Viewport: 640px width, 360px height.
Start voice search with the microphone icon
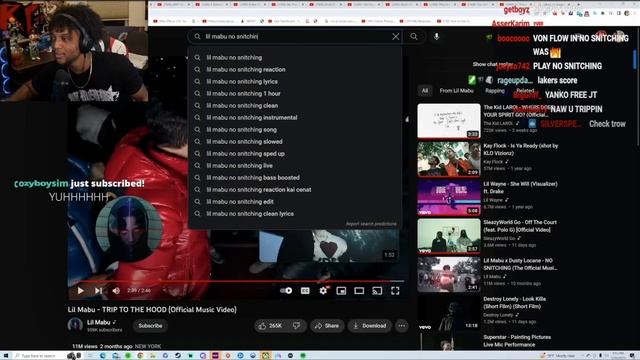(436, 37)
